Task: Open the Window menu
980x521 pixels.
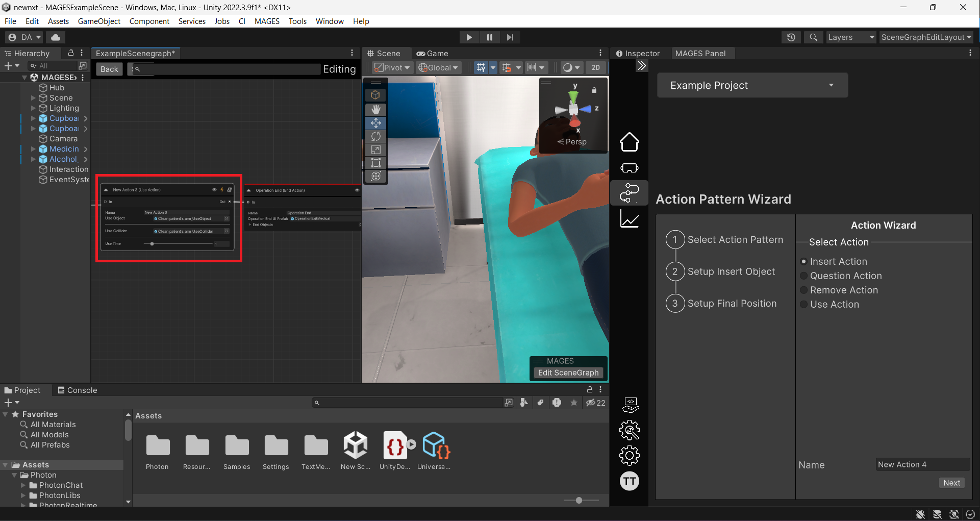Action: (330, 21)
